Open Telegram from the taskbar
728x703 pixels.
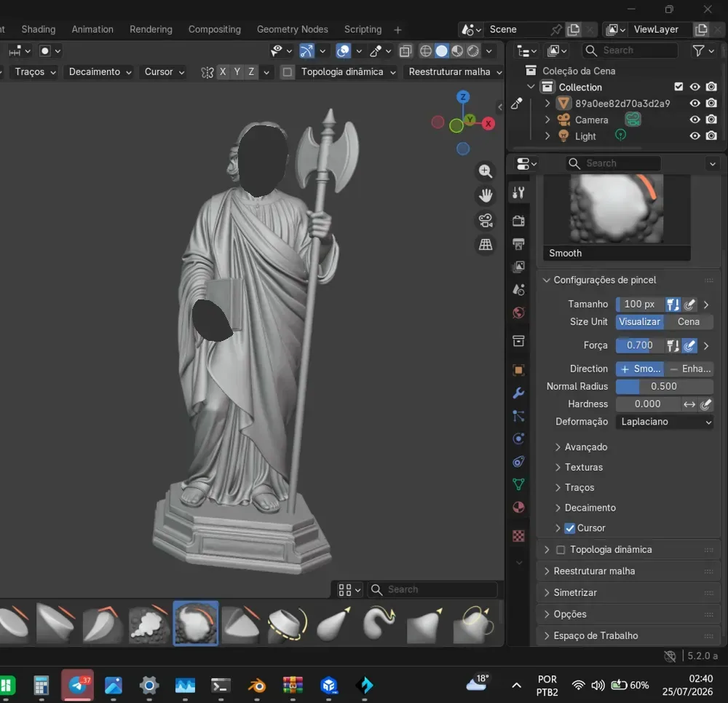[x=77, y=686]
